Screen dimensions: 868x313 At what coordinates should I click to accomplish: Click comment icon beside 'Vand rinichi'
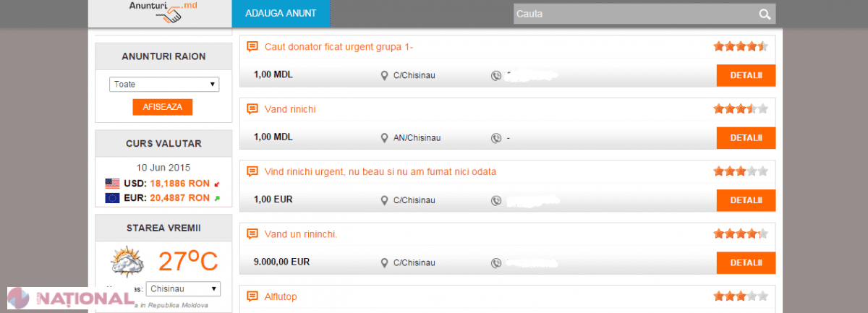[252, 109]
